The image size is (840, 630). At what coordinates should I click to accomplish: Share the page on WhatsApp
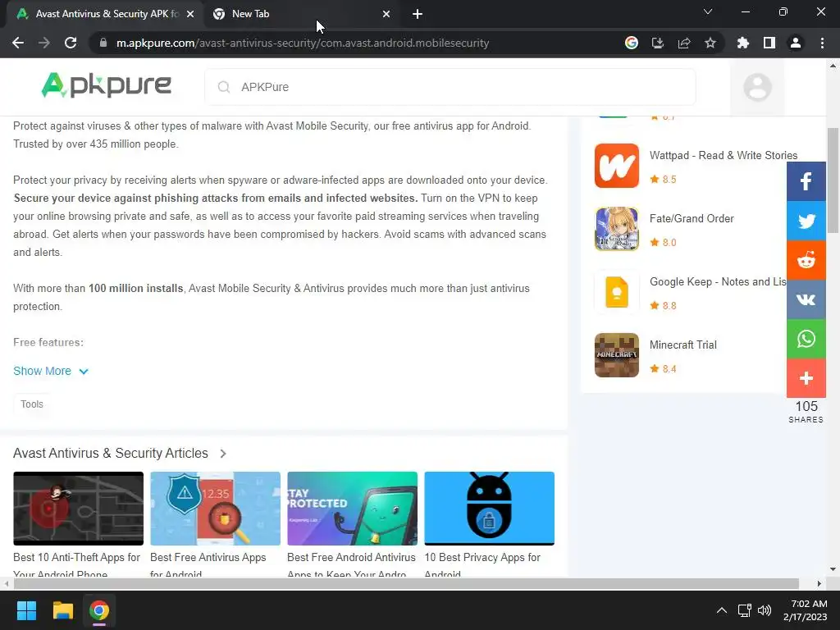tap(806, 339)
